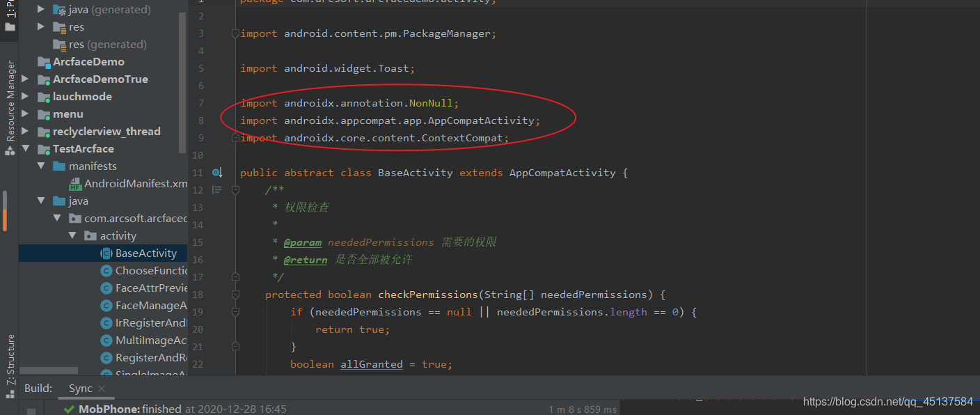Open the Z: Structure side panel
This screenshot has height=415, width=980.
[x=10, y=366]
